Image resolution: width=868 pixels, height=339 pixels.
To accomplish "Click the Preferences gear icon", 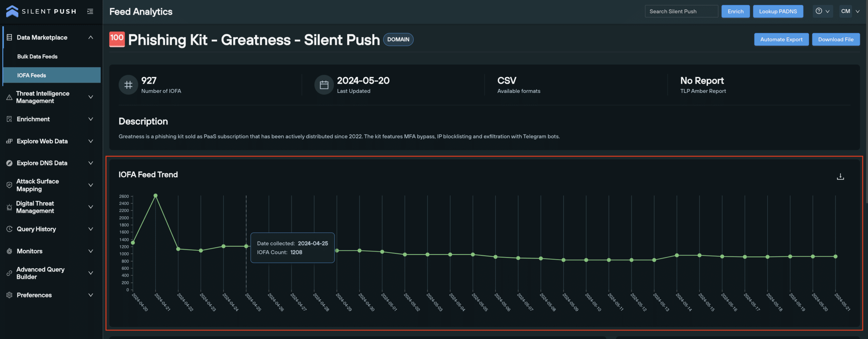I will click(x=9, y=295).
